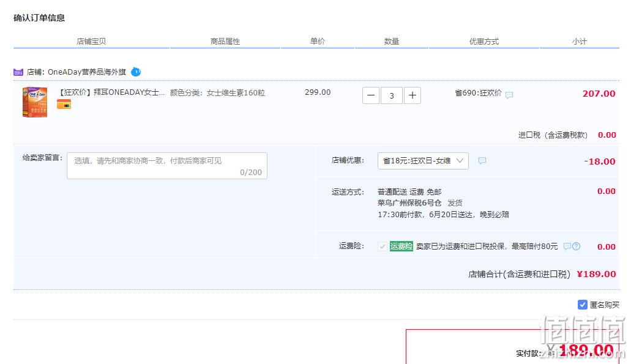Image resolution: width=631 pixels, height=364 pixels.
Task: Click the Tmall store icon beside 店铺
Action: (18, 72)
